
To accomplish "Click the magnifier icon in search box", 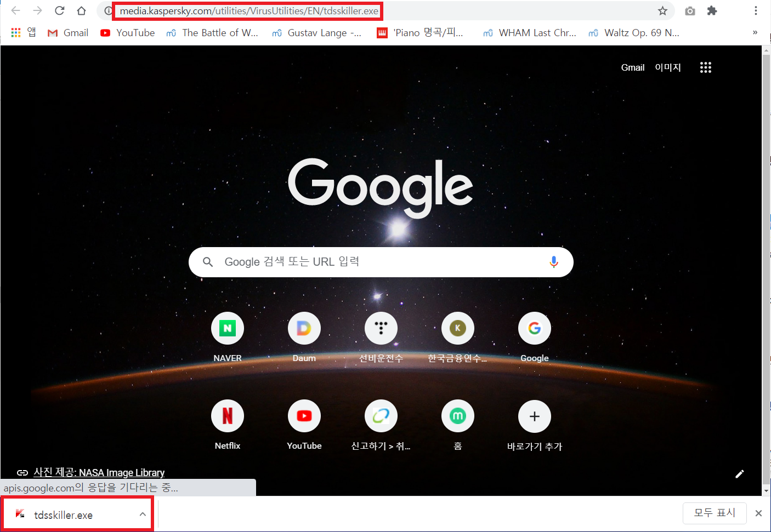I will coord(208,262).
